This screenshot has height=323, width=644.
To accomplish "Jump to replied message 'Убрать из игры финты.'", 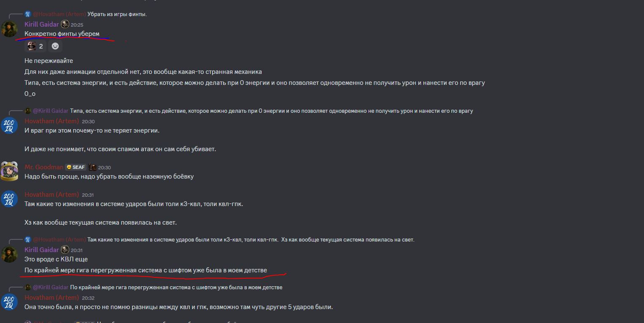I will (x=117, y=14).
